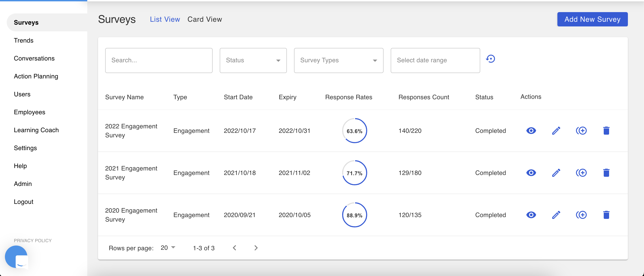Open Admin in the sidebar
The height and width of the screenshot is (276, 644).
[23, 184]
